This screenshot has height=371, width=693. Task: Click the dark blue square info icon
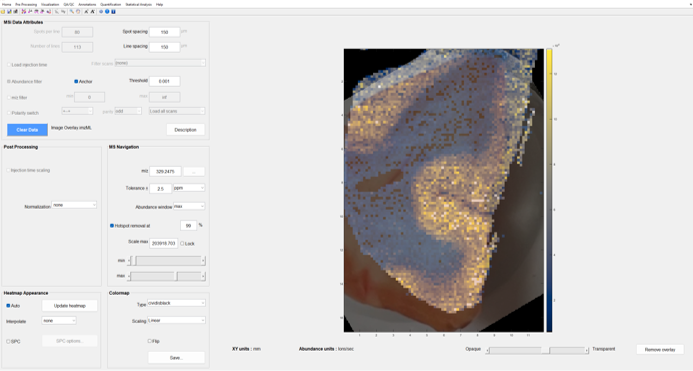click(x=113, y=11)
